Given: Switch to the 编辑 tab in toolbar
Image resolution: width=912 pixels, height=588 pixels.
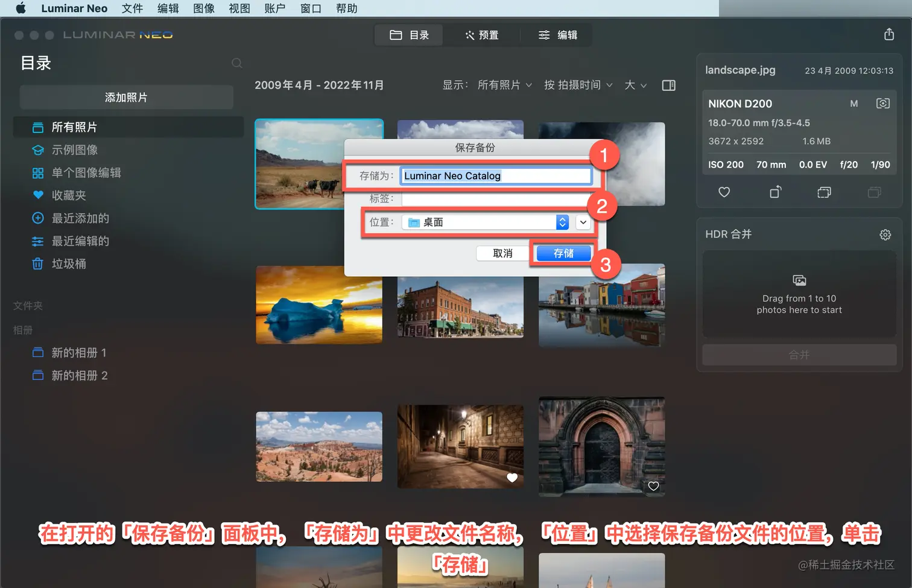Looking at the screenshot, I should [x=557, y=35].
